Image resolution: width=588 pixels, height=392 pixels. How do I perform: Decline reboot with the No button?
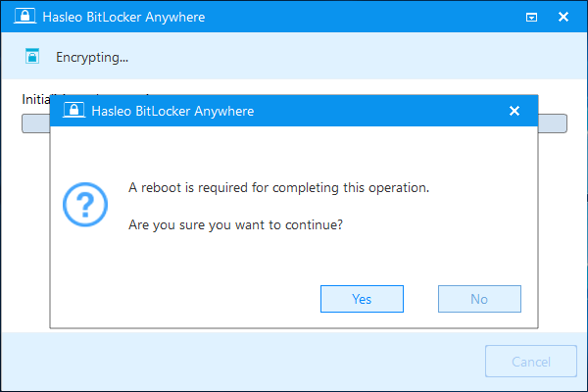click(x=479, y=299)
